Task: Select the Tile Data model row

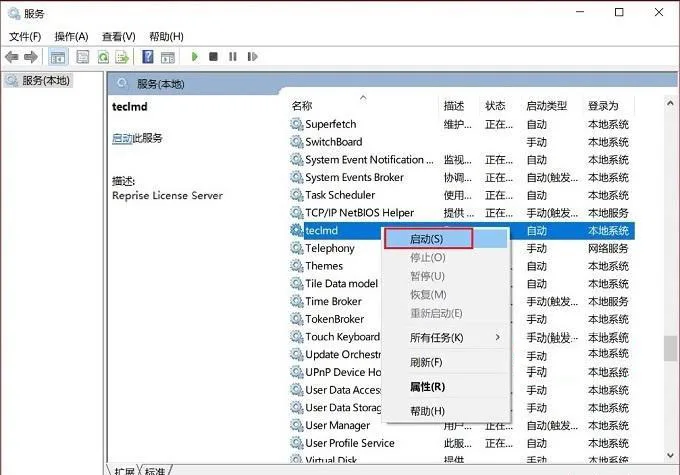Action: point(460,284)
